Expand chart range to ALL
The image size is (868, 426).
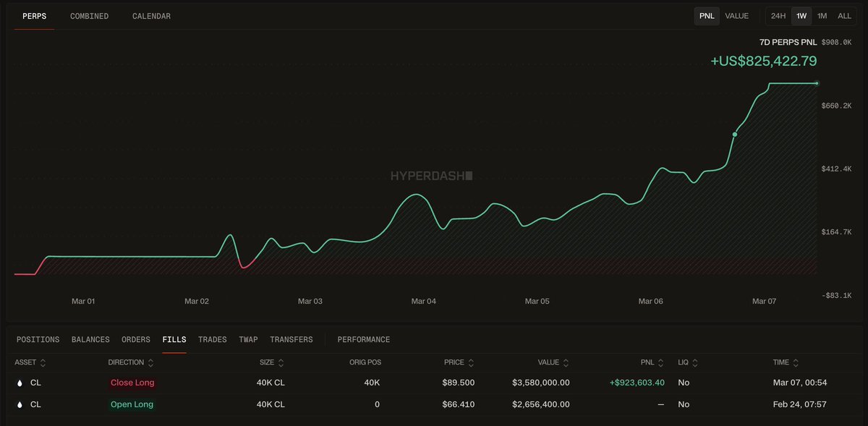coord(844,16)
